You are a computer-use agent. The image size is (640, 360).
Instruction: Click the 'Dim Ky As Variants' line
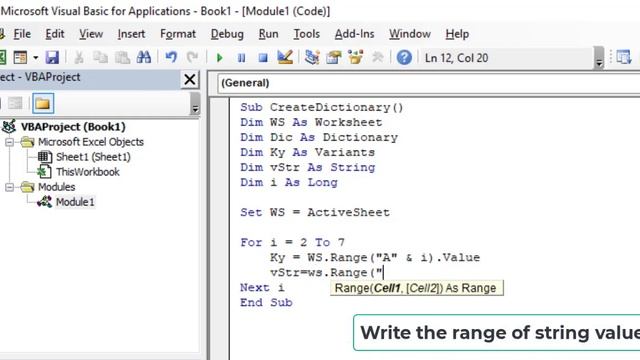coord(307,153)
